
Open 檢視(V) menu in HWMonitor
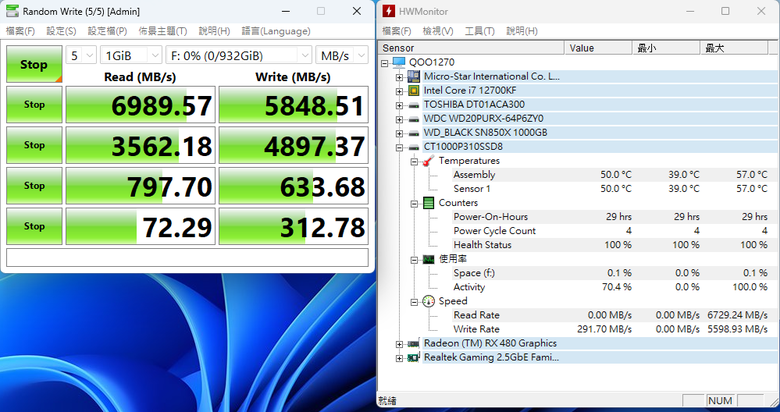[438, 31]
